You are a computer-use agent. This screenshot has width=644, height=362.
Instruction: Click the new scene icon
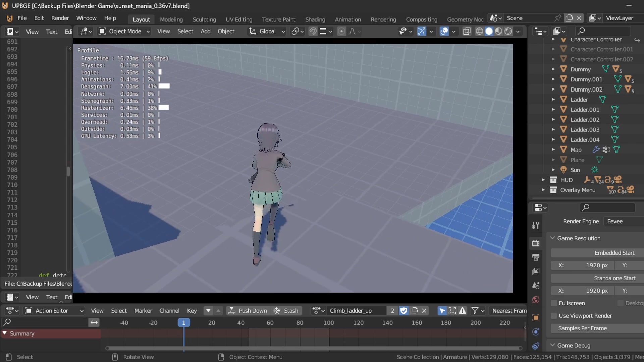569,18
